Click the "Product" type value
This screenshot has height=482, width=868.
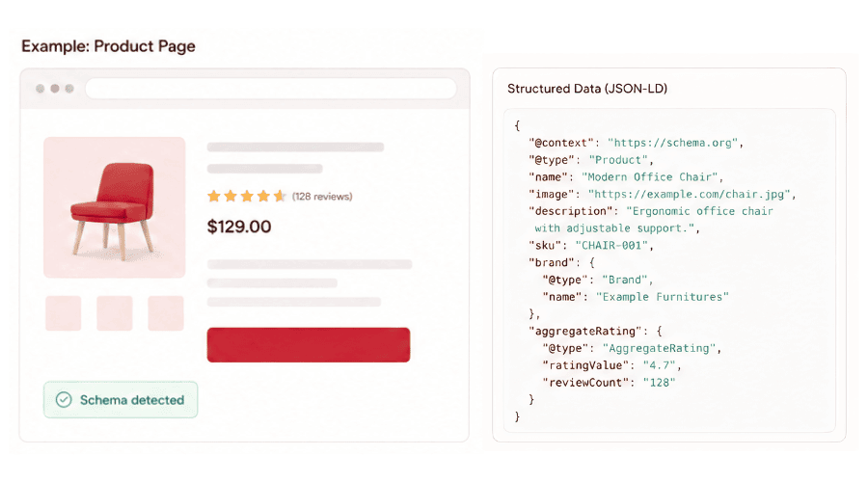point(618,160)
